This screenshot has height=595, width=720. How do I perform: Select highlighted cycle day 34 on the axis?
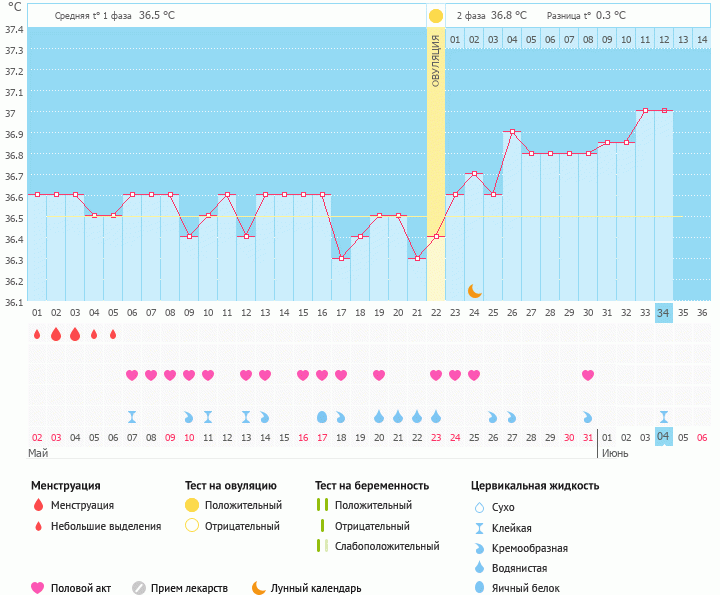[x=663, y=312]
